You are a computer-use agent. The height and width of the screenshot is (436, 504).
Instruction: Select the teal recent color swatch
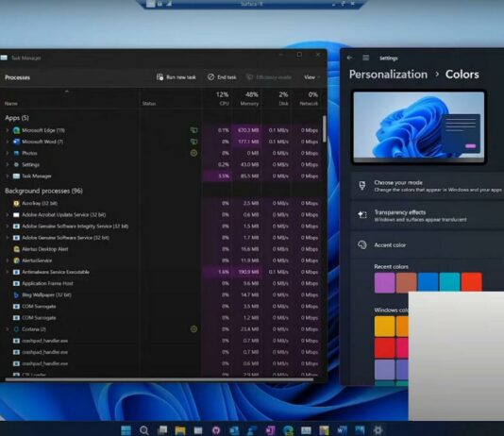[x=449, y=283]
